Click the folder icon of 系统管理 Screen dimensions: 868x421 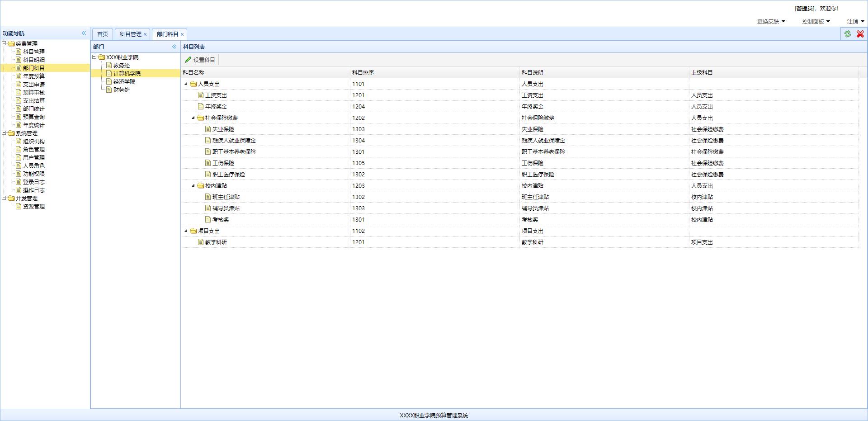pos(11,133)
